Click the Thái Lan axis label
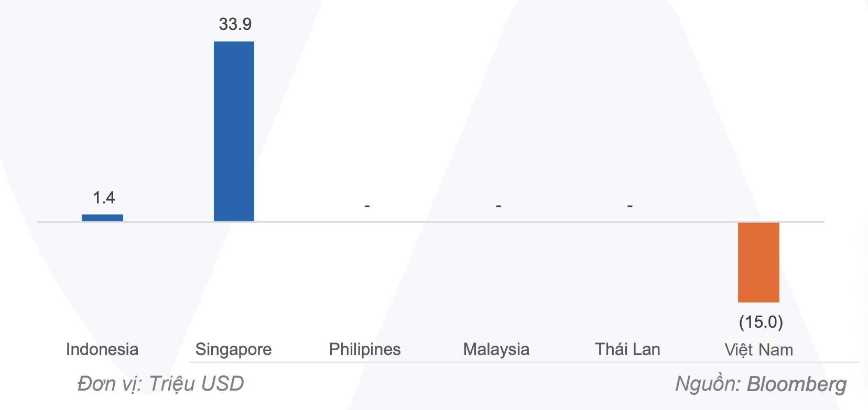868x410 pixels. (627, 349)
